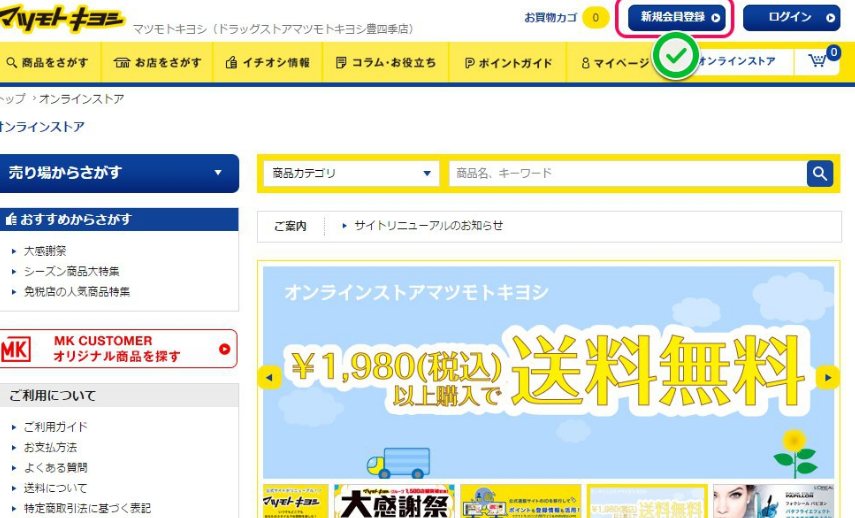855x518 pixels.
Task: Select the 送料無料 carousel thumbnail
Action: 647,501
